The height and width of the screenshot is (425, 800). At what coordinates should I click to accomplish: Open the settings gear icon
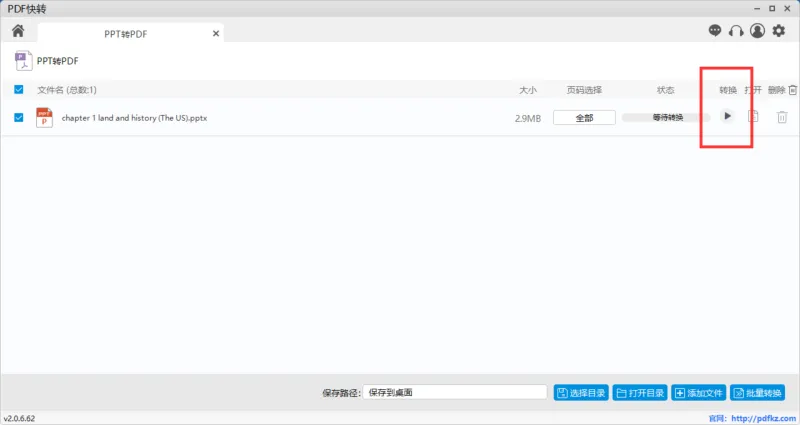click(779, 31)
